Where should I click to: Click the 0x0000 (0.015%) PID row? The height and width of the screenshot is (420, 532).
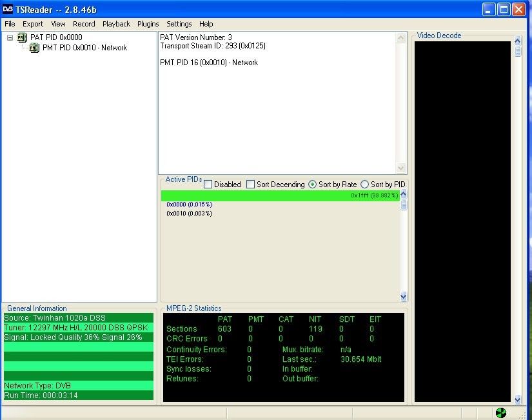(190, 205)
